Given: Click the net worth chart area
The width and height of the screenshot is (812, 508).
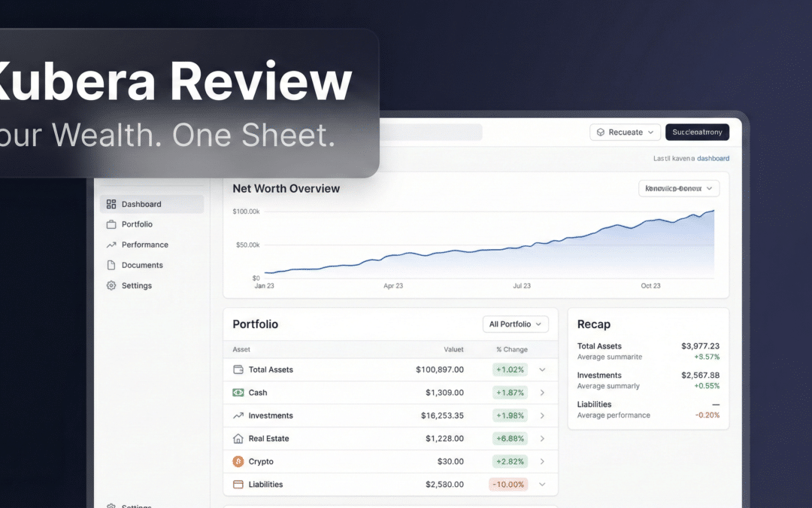Looking at the screenshot, I should click(x=489, y=244).
